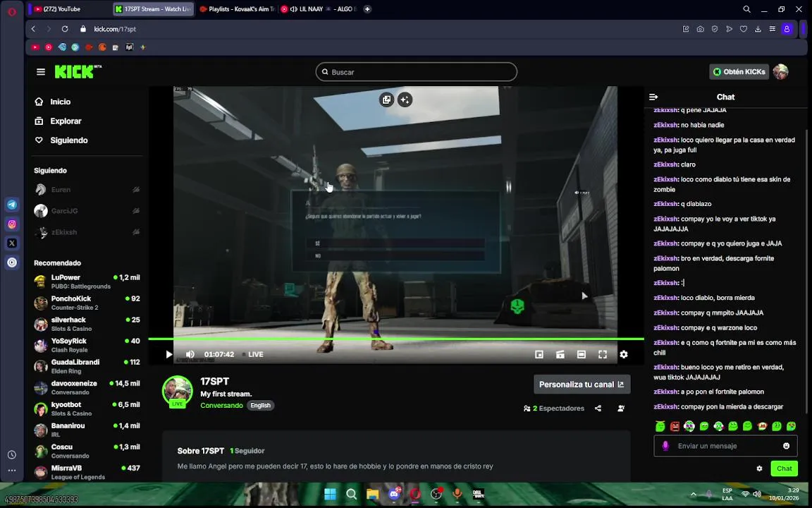Open X/Twitter in the Opera sidebar
This screenshot has width=812, height=508.
click(x=12, y=243)
